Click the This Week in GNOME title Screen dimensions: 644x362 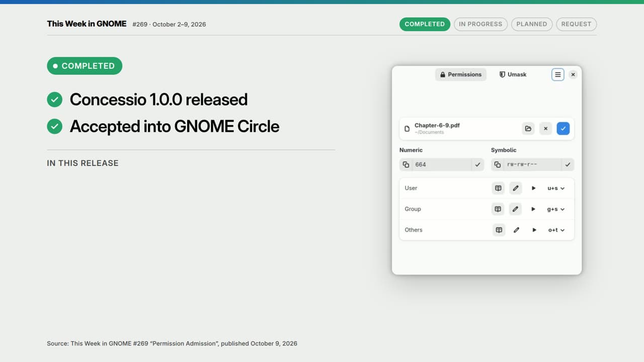click(x=87, y=24)
